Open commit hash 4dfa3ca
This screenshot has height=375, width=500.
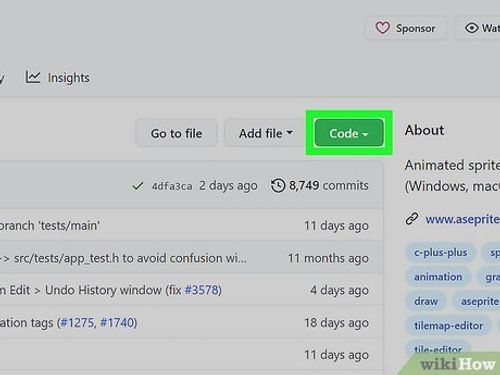(172, 186)
